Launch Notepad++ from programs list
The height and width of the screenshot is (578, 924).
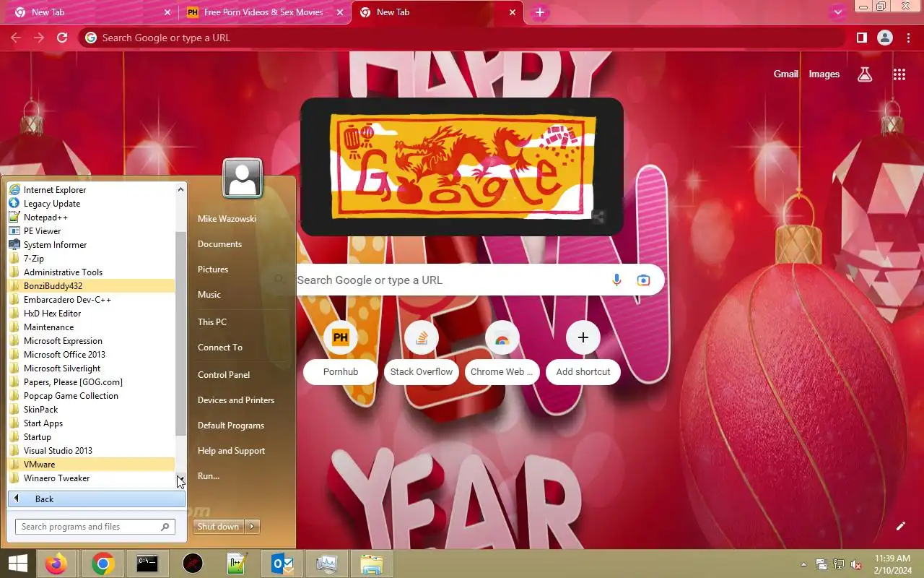[91, 217]
